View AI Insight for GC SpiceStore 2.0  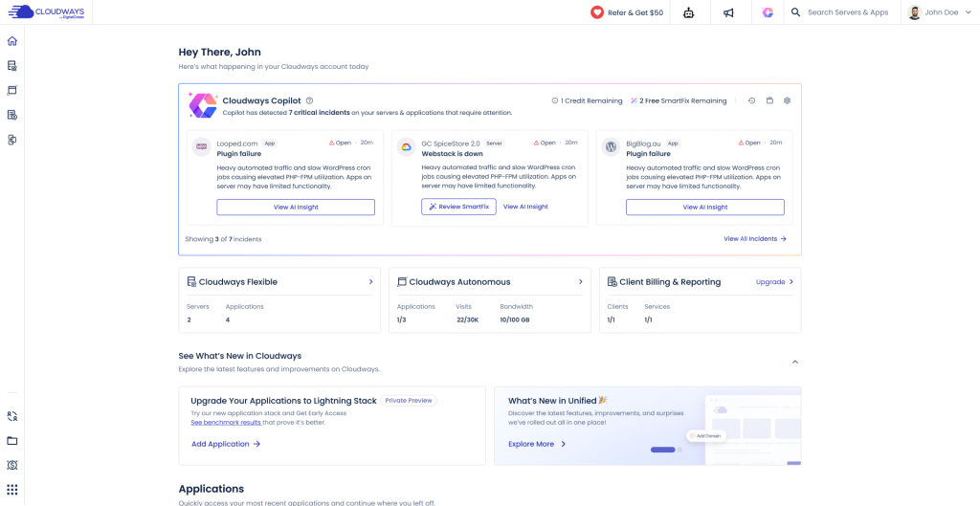click(x=525, y=207)
